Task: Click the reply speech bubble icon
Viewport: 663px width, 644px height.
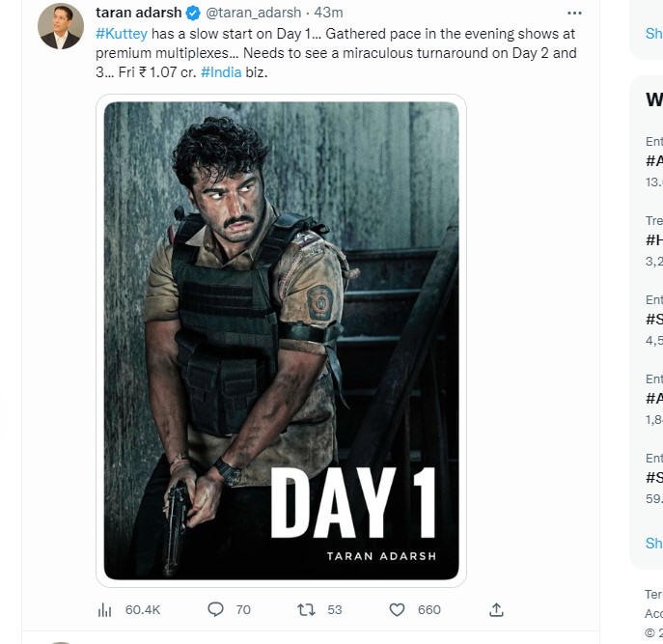Action: (216, 609)
